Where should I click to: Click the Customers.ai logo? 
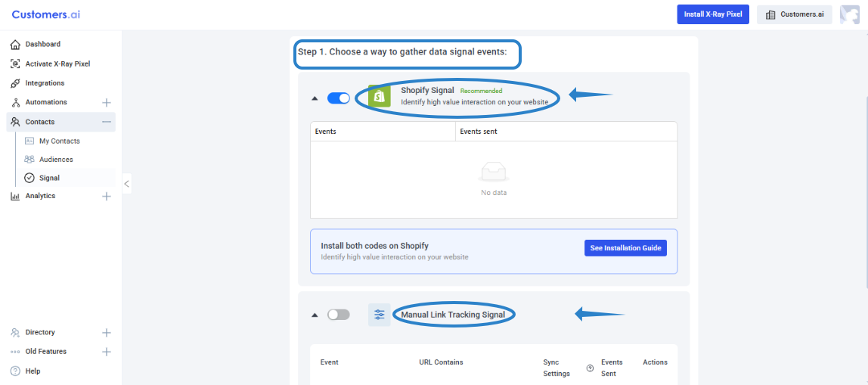click(x=46, y=15)
